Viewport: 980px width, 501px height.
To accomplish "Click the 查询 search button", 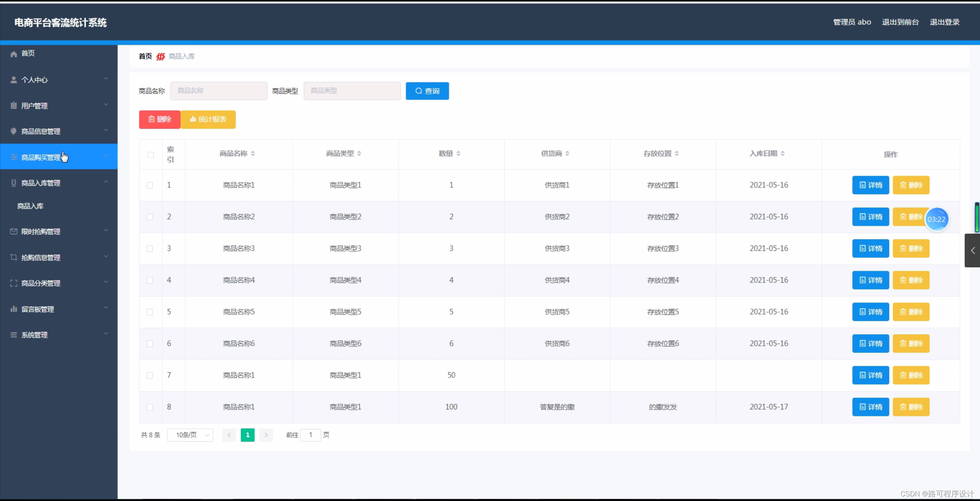I will [x=427, y=91].
